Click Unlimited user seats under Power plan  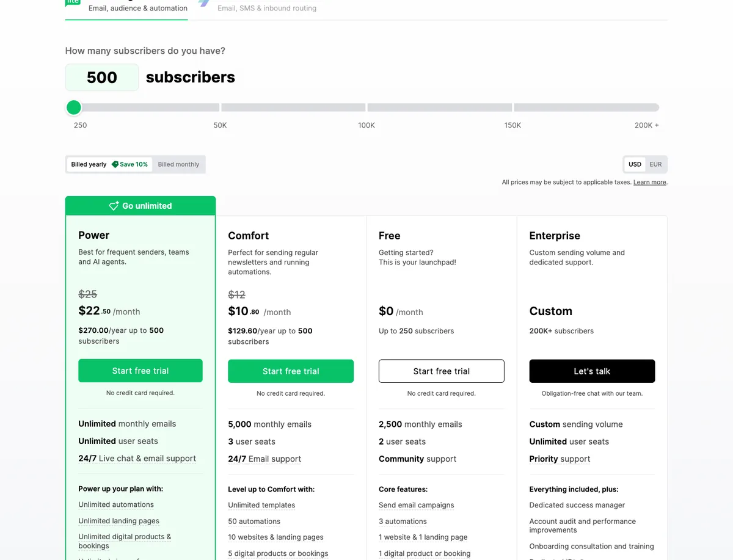click(x=118, y=441)
